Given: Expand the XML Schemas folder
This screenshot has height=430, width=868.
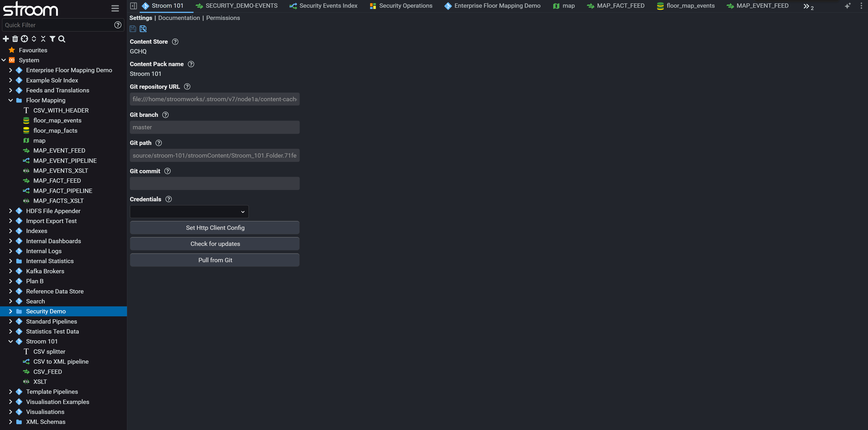Looking at the screenshot, I should pos(10,422).
